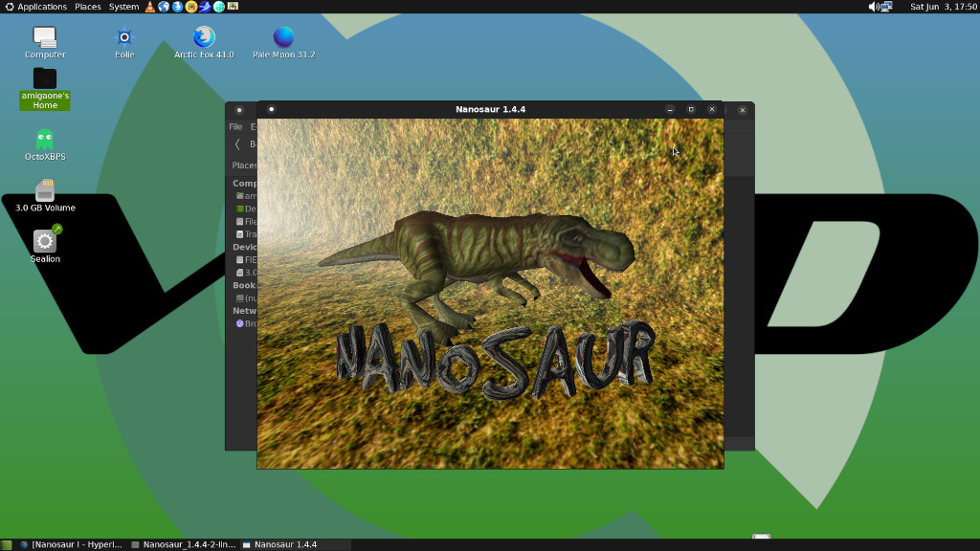Open the Places selector in file manager sidebar

tap(244, 165)
